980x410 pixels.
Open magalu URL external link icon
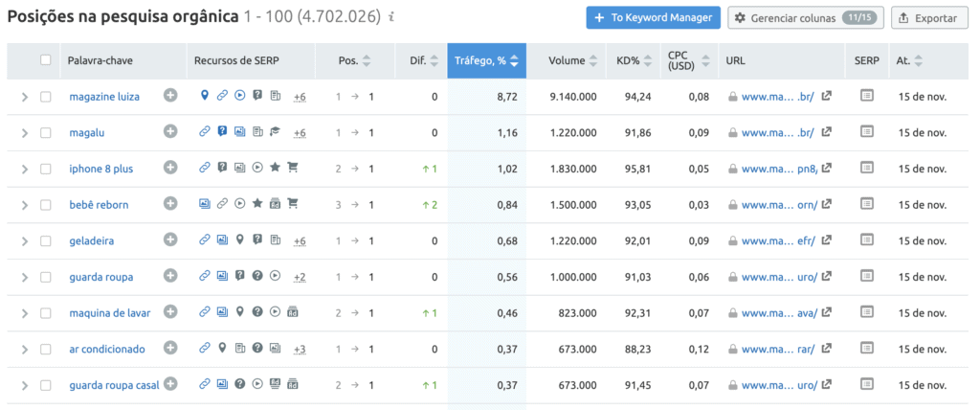tap(826, 132)
